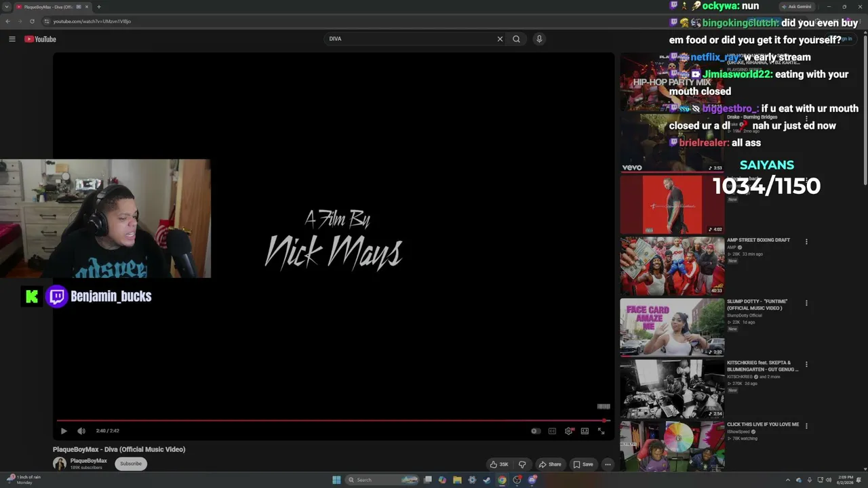Image resolution: width=868 pixels, height=488 pixels.
Task: Open IShowSpeed live stream thumbnail
Action: (x=672, y=446)
